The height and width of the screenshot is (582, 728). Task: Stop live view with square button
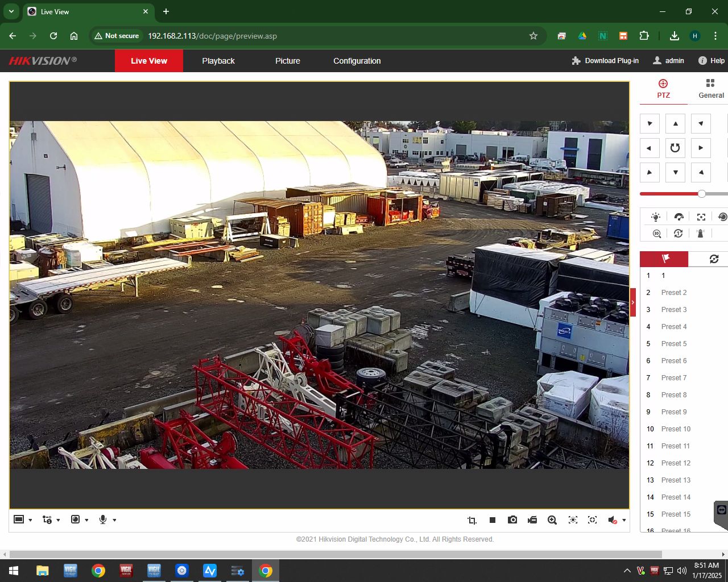[493, 520]
